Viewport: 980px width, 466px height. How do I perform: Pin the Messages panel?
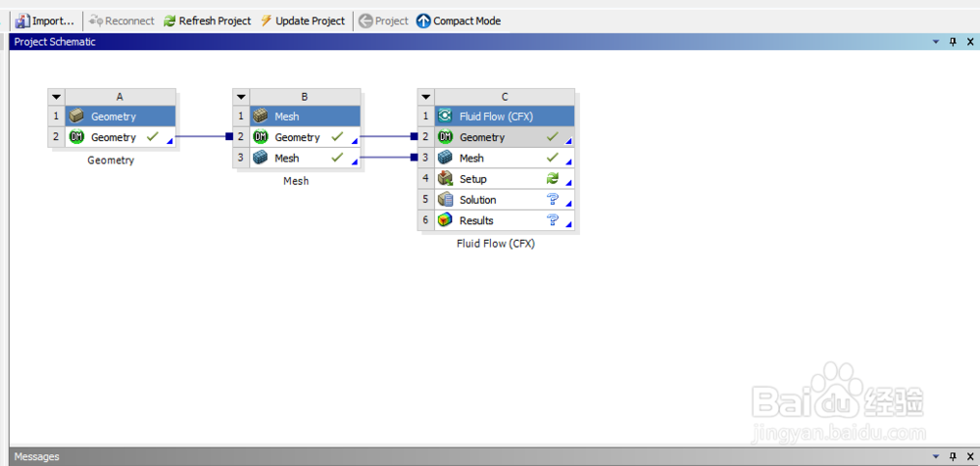pyautogui.click(x=954, y=456)
